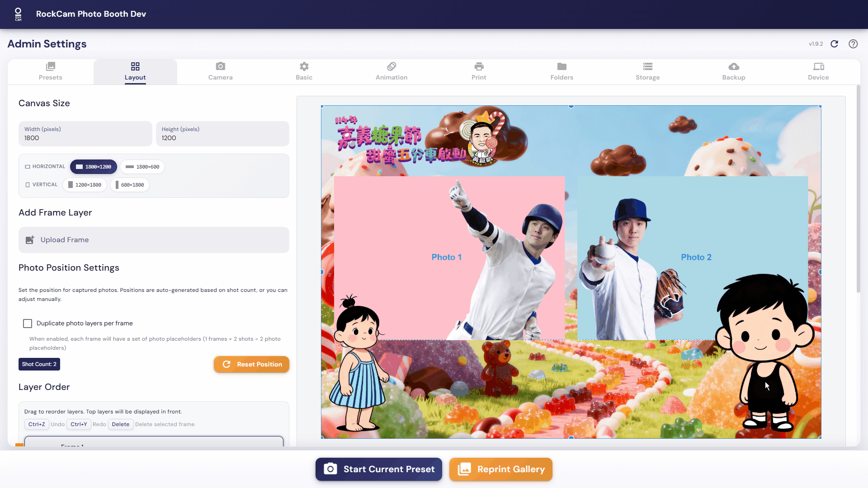Select the 1200×1800 vertical canvas preset
This screenshot has height=488, width=868.
[x=85, y=185]
